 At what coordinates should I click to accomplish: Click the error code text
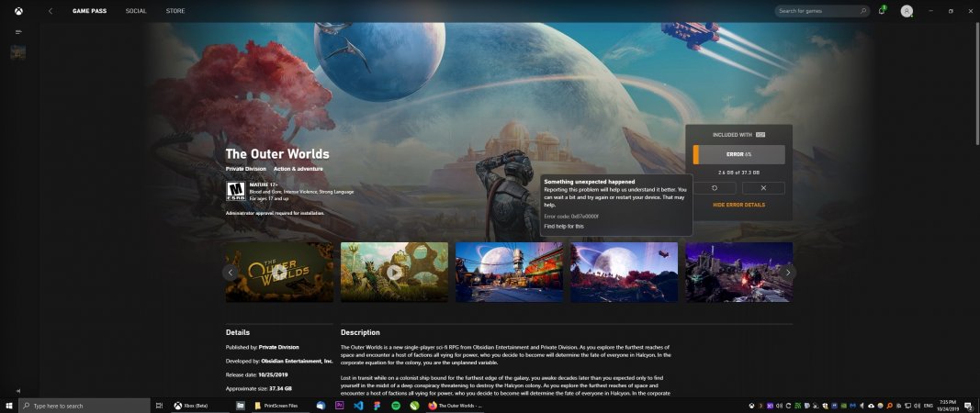click(571, 217)
